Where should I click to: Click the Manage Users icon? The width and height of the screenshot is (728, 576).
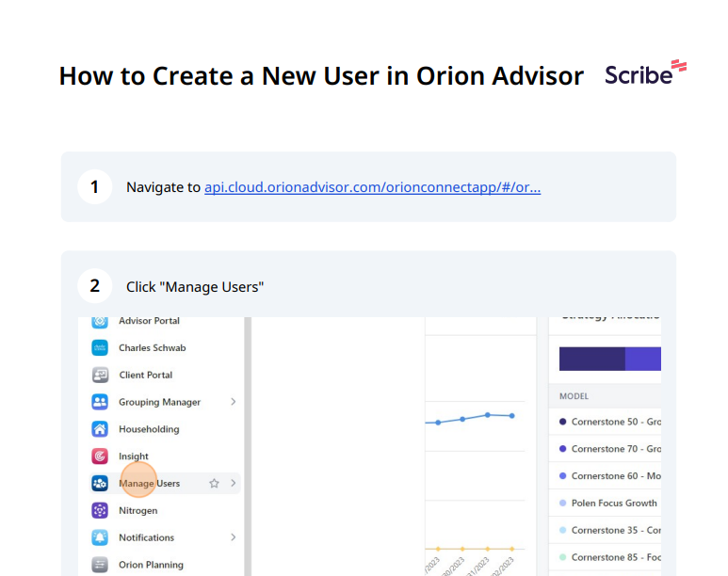[100, 483]
